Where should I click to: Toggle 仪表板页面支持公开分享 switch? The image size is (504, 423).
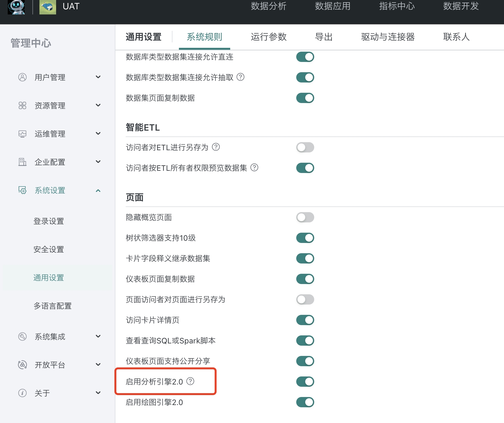305,361
